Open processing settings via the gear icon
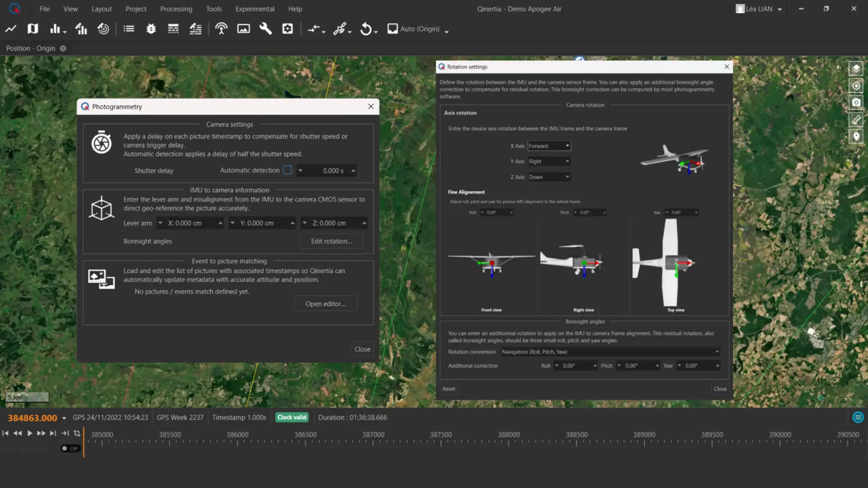Image resolution: width=868 pixels, height=488 pixels. (288, 28)
